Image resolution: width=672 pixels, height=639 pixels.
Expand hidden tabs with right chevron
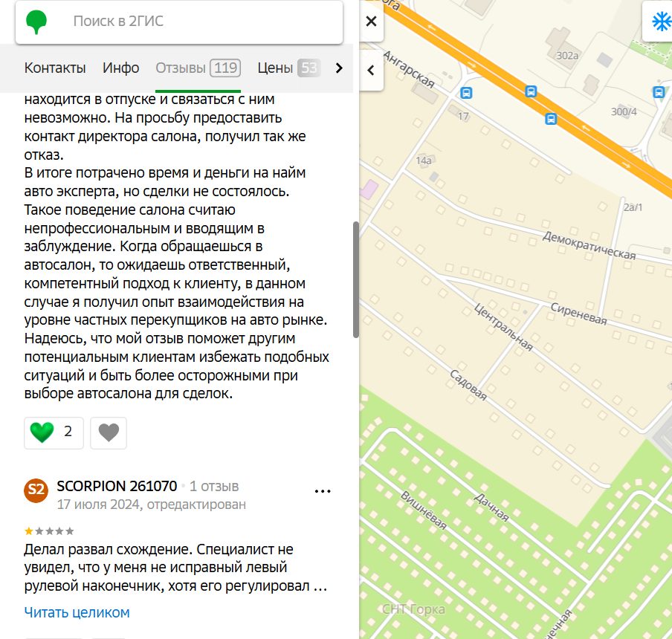click(339, 68)
